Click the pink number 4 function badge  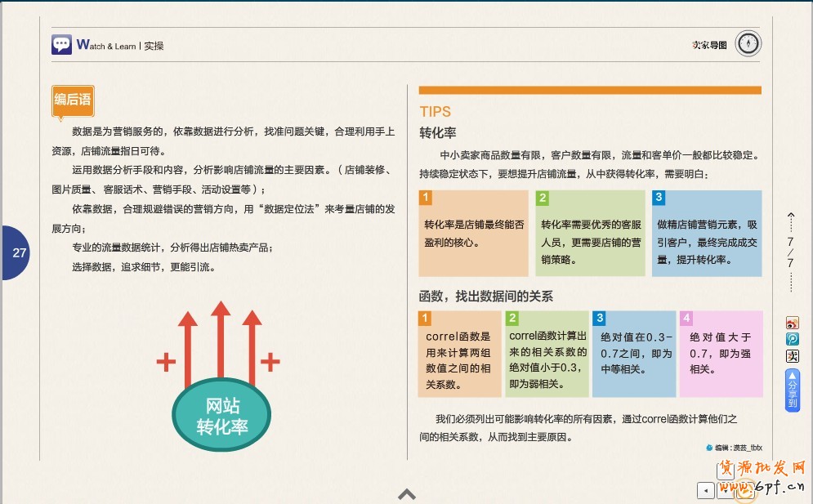[x=686, y=319]
